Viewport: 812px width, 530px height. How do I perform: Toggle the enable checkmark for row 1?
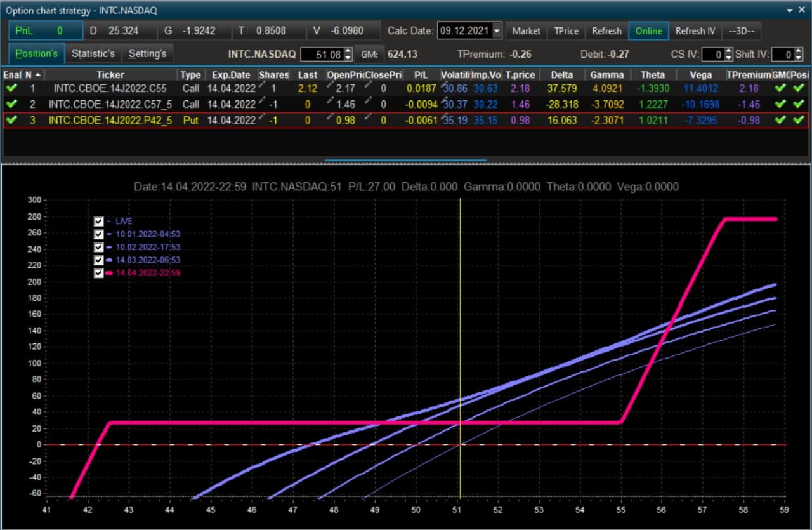pos(11,88)
